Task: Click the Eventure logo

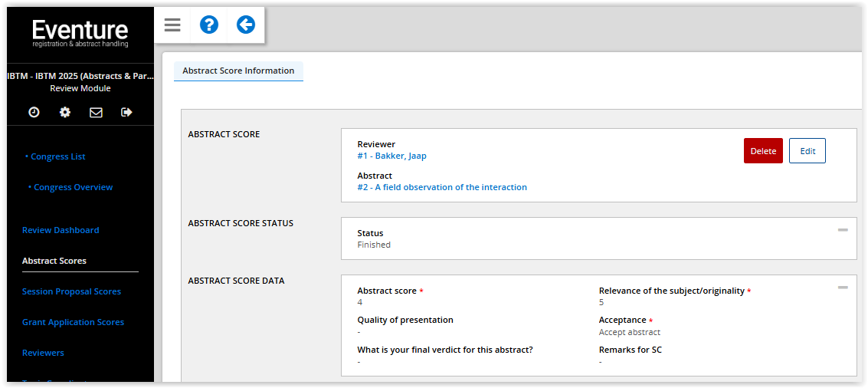Action: click(80, 34)
